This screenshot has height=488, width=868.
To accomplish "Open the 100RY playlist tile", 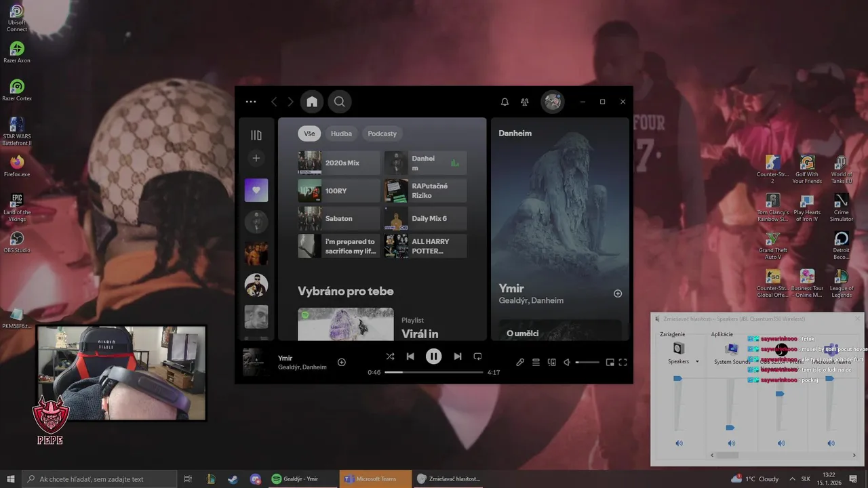I will click(339, 191).
